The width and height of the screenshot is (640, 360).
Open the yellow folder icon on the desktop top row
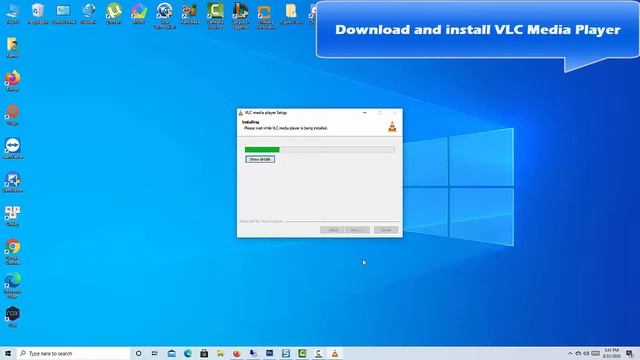coord(291,13)
